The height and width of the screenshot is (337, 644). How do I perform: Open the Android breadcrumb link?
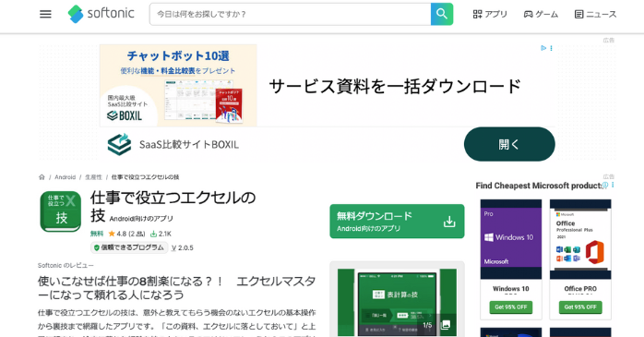click(x=65, y=177)
